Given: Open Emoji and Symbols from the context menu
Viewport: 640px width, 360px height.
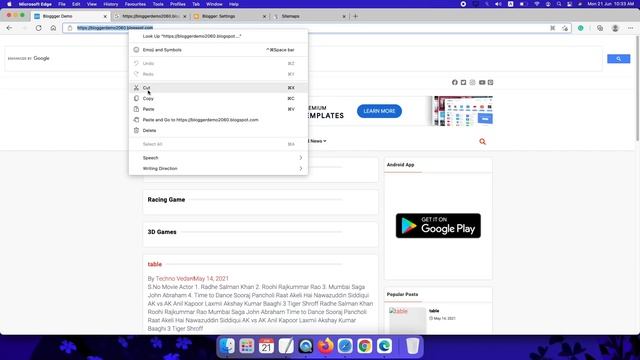Looking at the screenshot, I should pos(218,50).
